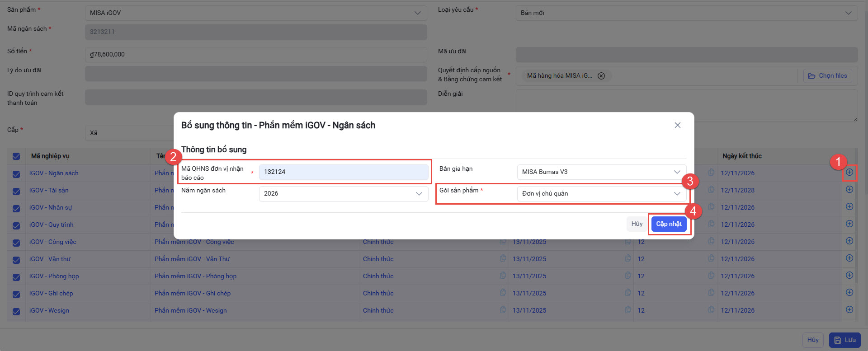Click the 'Ngày kết thúc' column header
868x351 pixels.
(742, 156)
